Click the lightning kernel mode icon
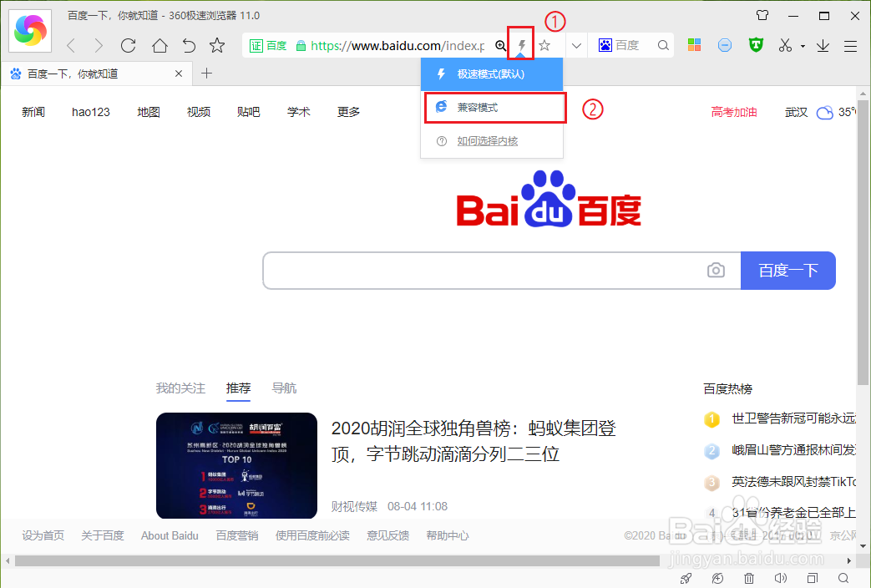This screenshot has height=588, width=871. pos(521,45)
